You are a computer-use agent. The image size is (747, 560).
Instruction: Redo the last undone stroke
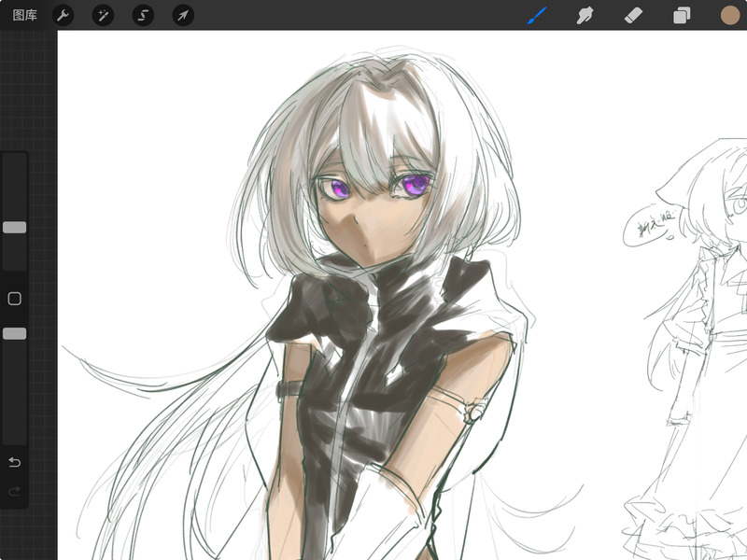click(x=14, y=491)
